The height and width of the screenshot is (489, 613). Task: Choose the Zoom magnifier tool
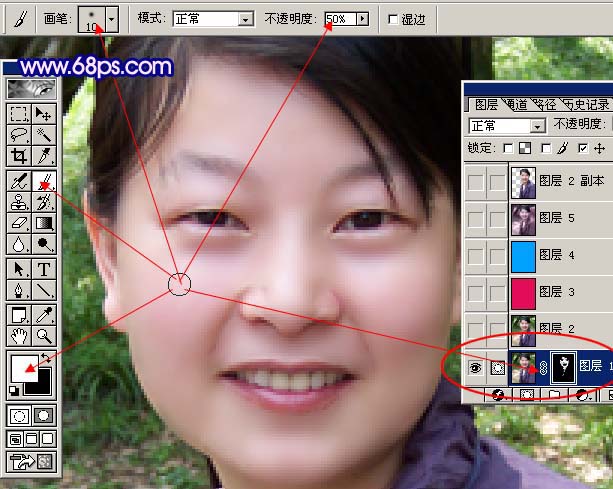pyautogui.click(x=45, y=336)
